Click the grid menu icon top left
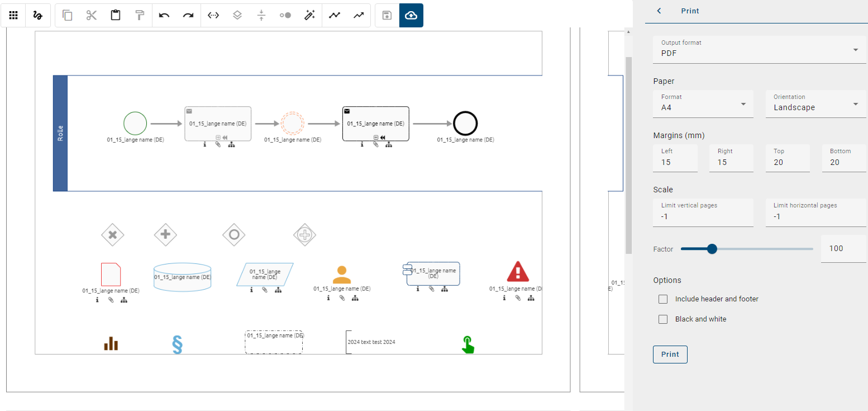The height and width of the screenshot is (411, 868). (13, 15)
